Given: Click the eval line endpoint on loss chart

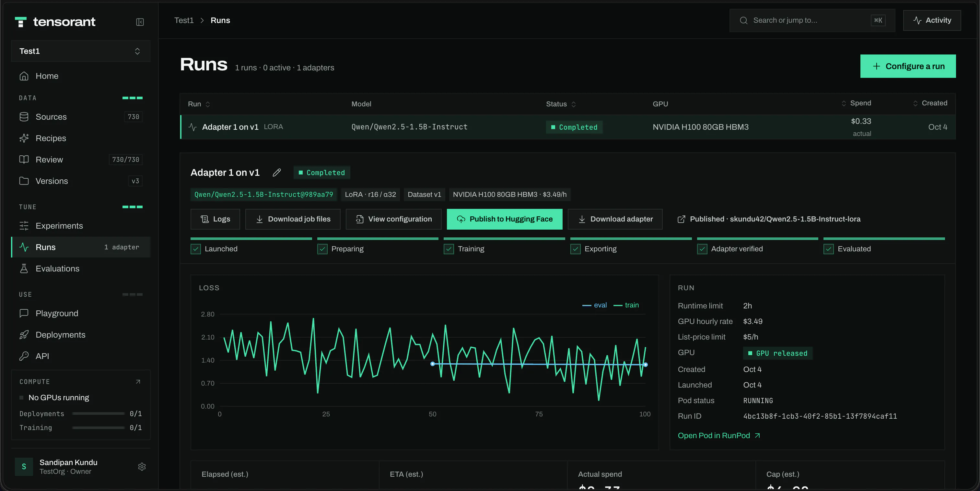Looking at the screenshot, I should [646, 365].
